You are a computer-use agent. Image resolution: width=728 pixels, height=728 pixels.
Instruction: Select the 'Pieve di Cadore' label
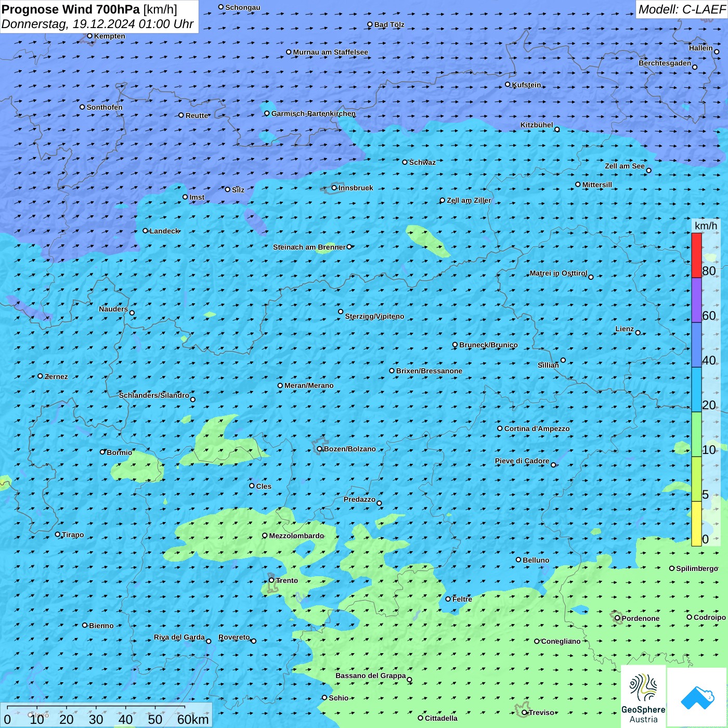point(522,461)
